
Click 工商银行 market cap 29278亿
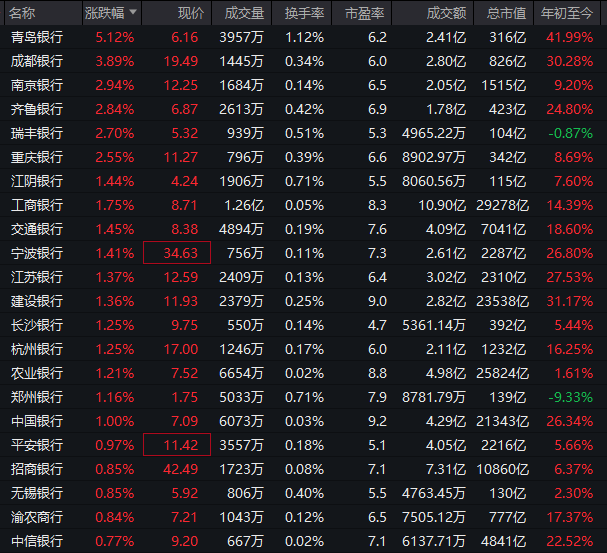click(502, 205)
